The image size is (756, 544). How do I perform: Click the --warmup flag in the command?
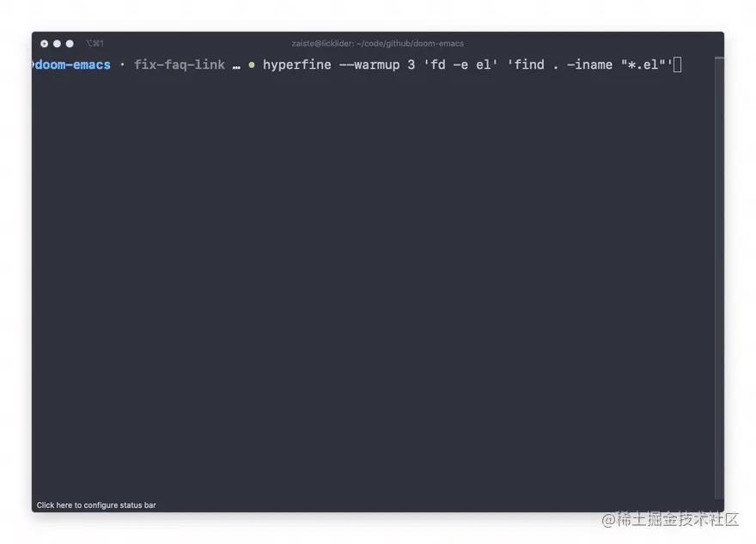click(x=369, y=64)
